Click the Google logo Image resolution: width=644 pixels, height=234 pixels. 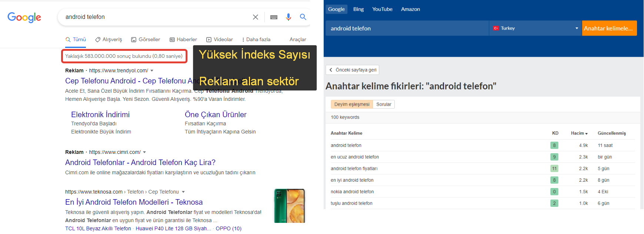[x=24, y=17]
